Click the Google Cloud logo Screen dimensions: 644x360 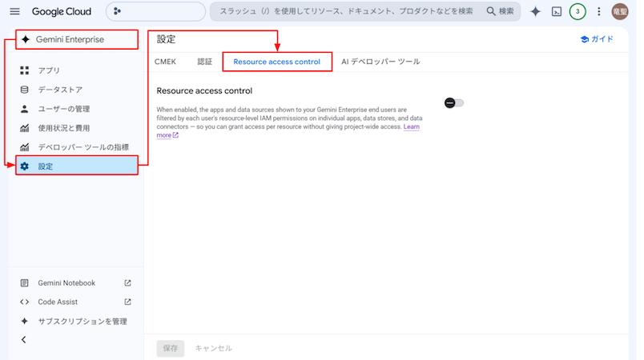pos(62,11)
